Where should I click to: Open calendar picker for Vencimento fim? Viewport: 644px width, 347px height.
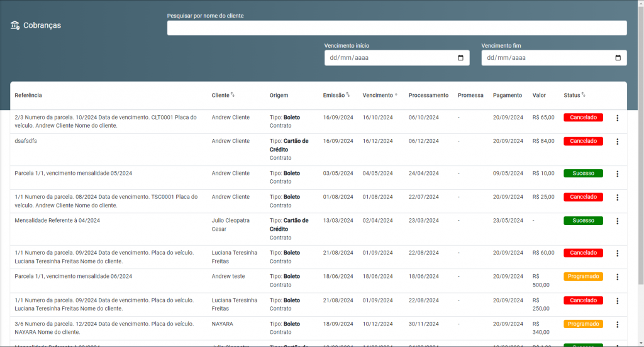point(618,58)
